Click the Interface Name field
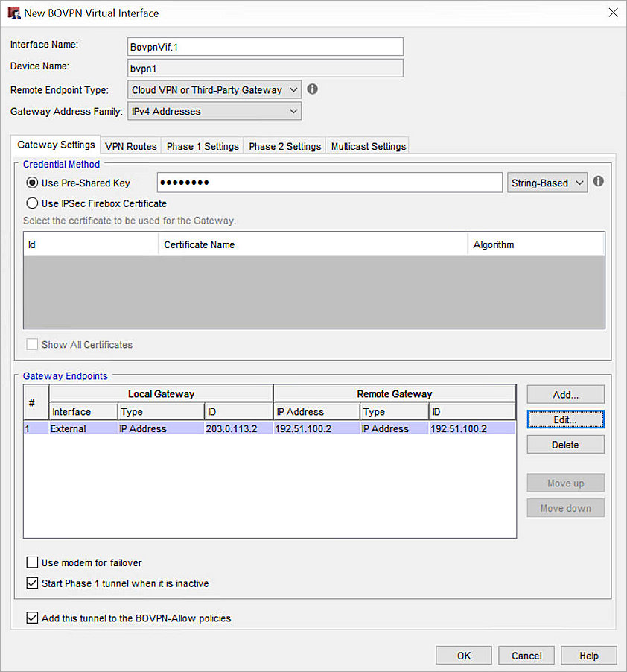This screenshot has width=627, height=672. (x=265, y=47)
